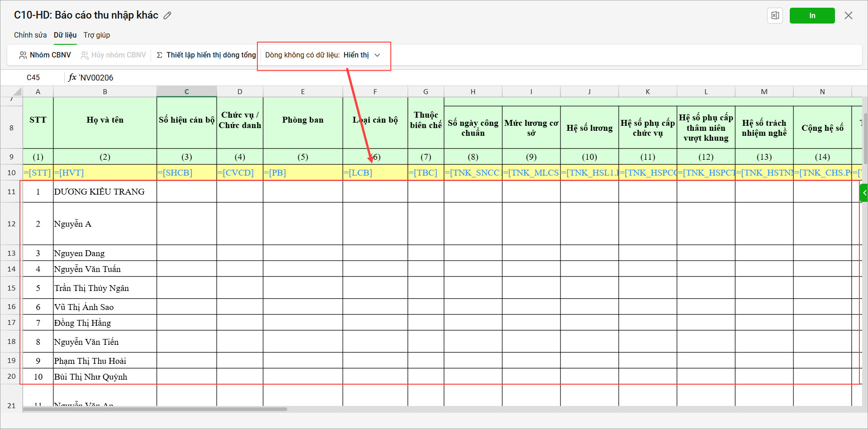Viewport: 868px width, 429px height.
Task: Click the Excel export icon
Action: (775, 15)
